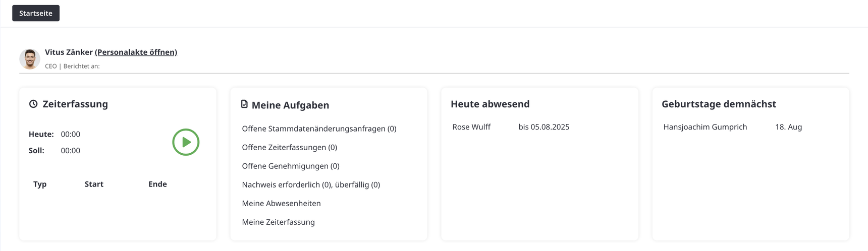Click the clock icon beside Zeiterfassung
Screen dimensions: 868x251
pos(33,104)
